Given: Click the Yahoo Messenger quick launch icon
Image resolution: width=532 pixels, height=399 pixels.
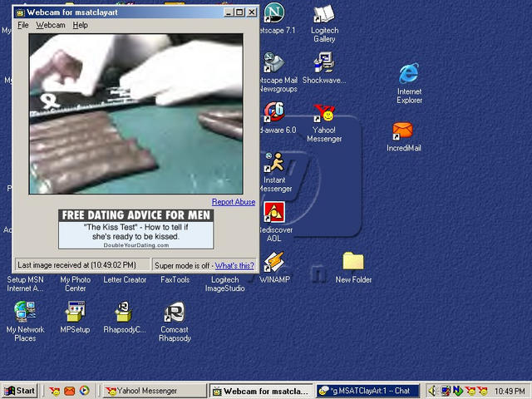Looking at the screenshot, I should [x=54, y=392].
